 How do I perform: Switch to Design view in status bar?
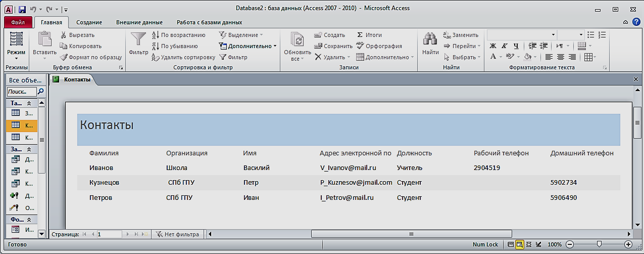click(x=538, y=244)
